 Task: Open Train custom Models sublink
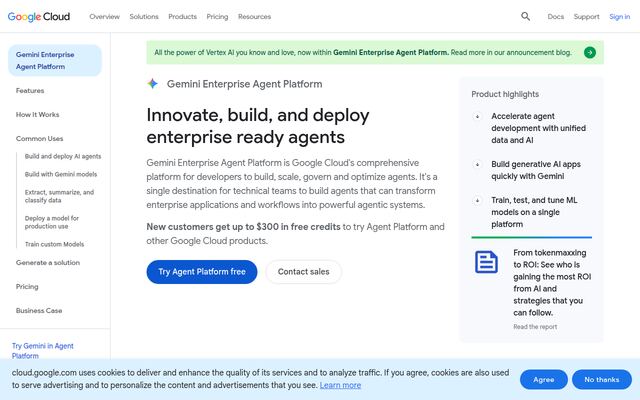[x=54, y=244]
